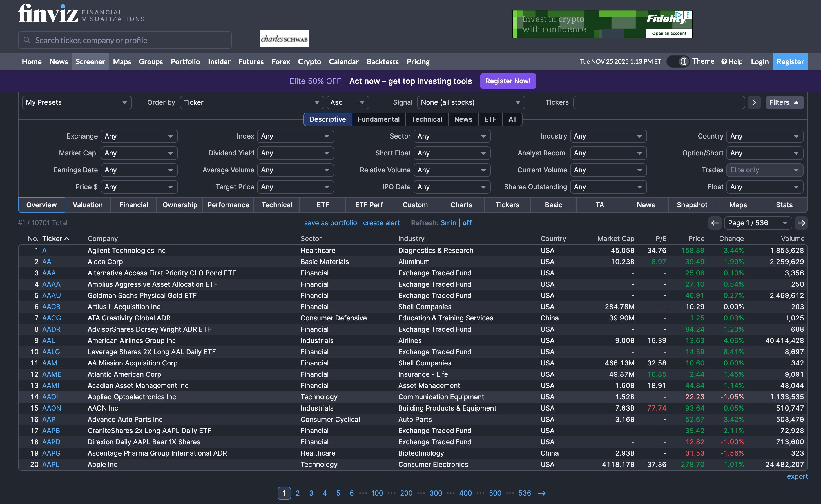Click the Register Now! button
This screenshot has height=504, width=821.
508,81
